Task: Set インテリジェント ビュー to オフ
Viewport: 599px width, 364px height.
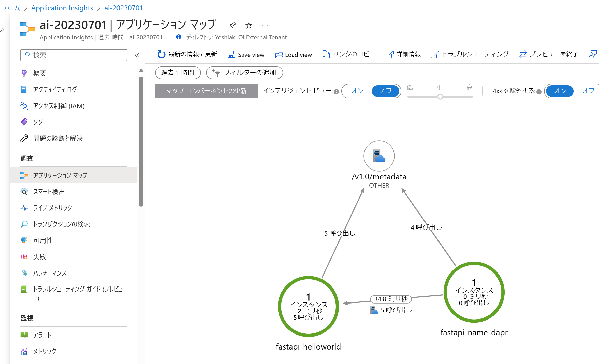Action: pos(385,91)
